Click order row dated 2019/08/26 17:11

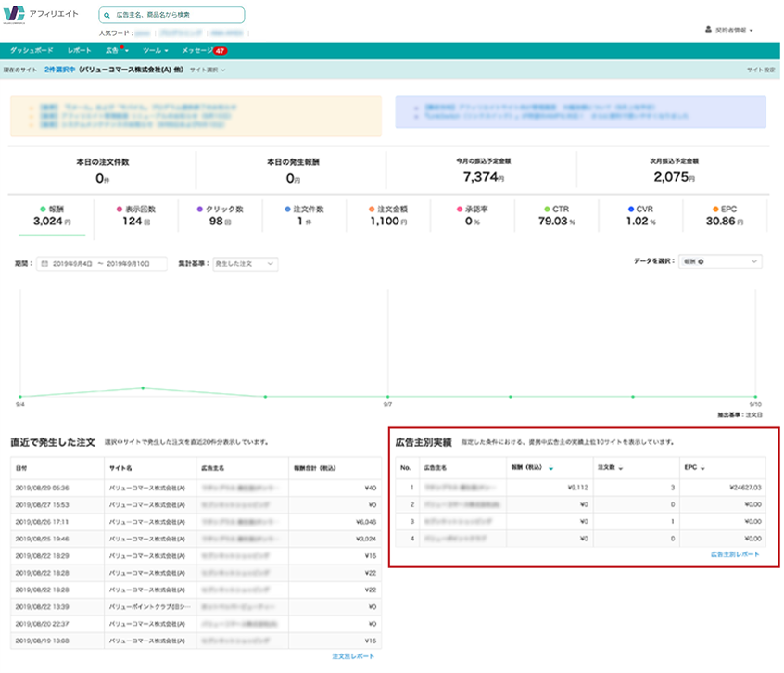(196, 522)
